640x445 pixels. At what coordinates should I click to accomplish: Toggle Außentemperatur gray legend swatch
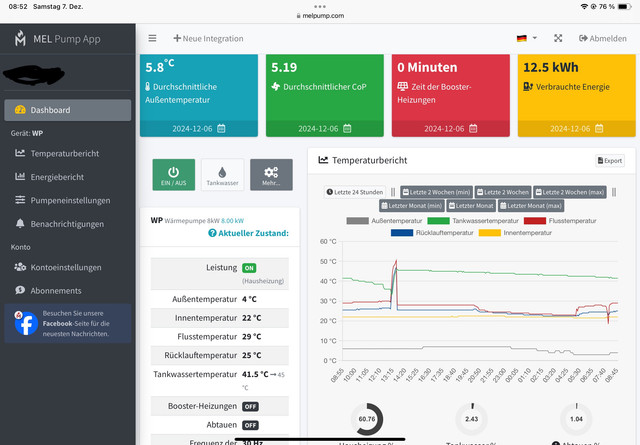[357, 221]
